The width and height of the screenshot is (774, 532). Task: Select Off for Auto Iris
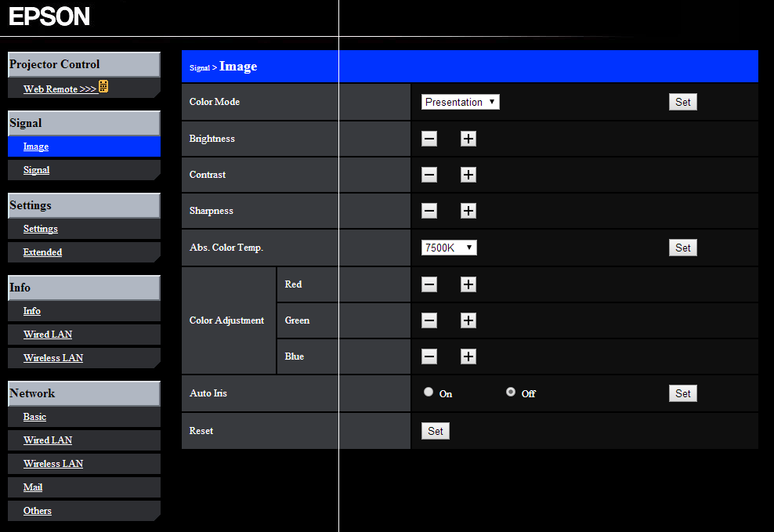click(x=510, y=393)
